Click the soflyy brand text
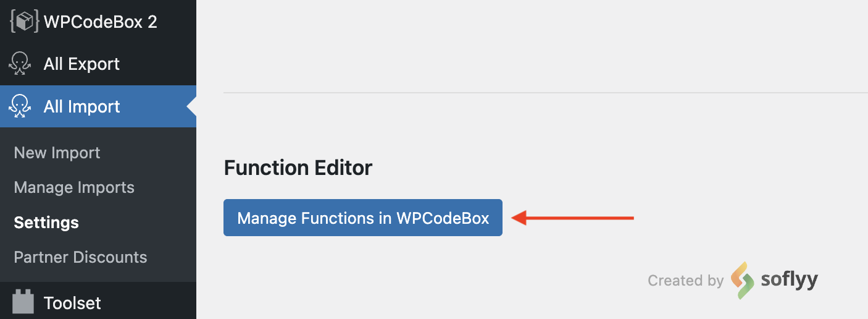Image resolution: width=868 pixels, height=319 pixels. click(x=789, y=280)
